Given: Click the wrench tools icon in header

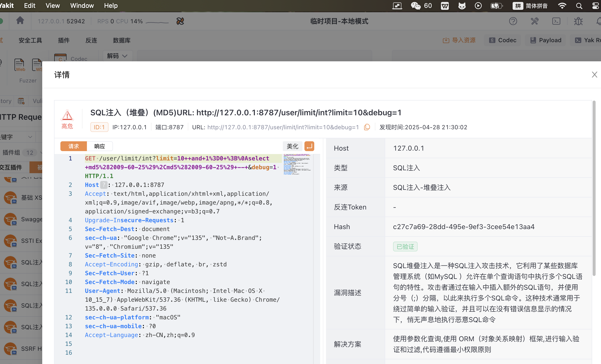Looking at the screenshot, I should (534, 21).
